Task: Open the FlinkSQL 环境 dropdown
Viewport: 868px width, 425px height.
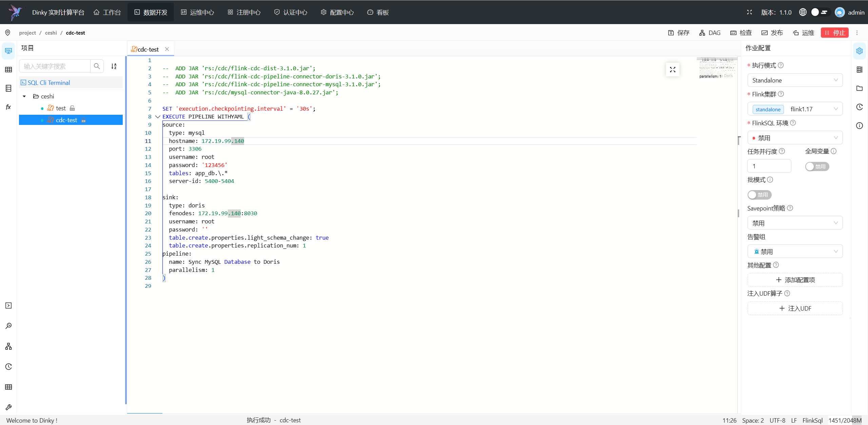Action: click(795, 138)
